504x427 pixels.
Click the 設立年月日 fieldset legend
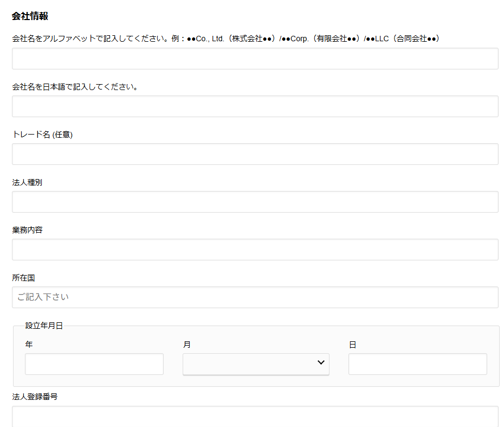pyautogui.click(x=44, y=326)
